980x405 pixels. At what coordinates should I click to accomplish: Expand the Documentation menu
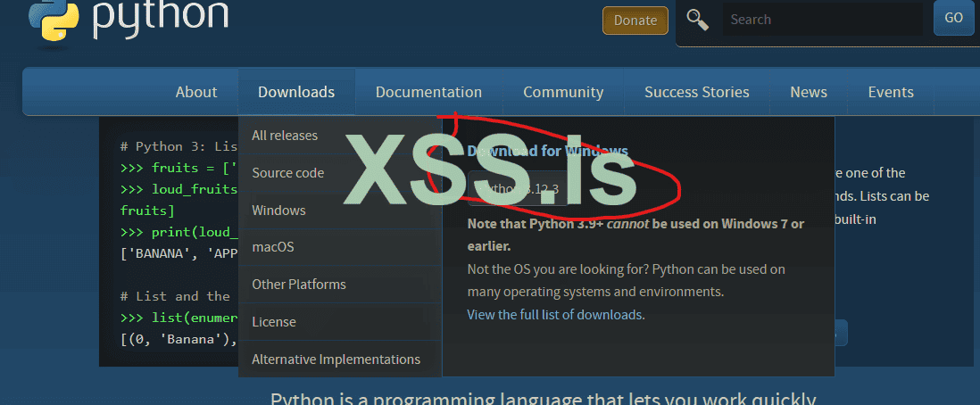pos(428,92)
